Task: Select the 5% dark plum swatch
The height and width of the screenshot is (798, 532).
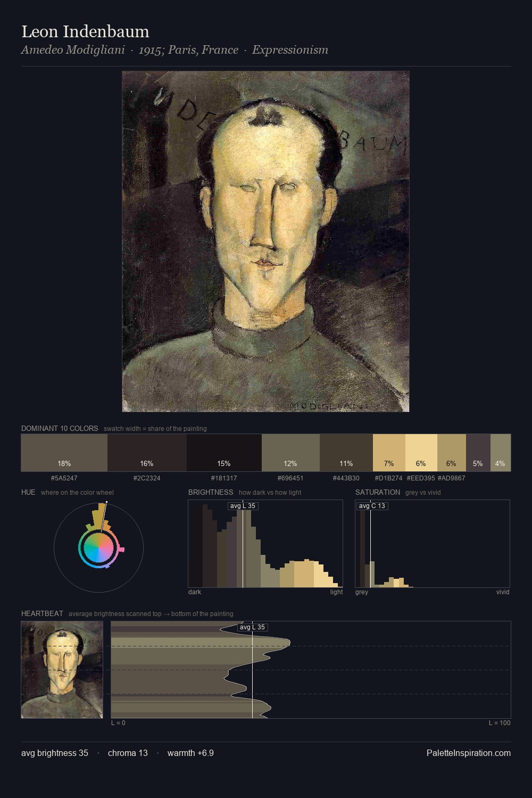Action: pos(478,453)
